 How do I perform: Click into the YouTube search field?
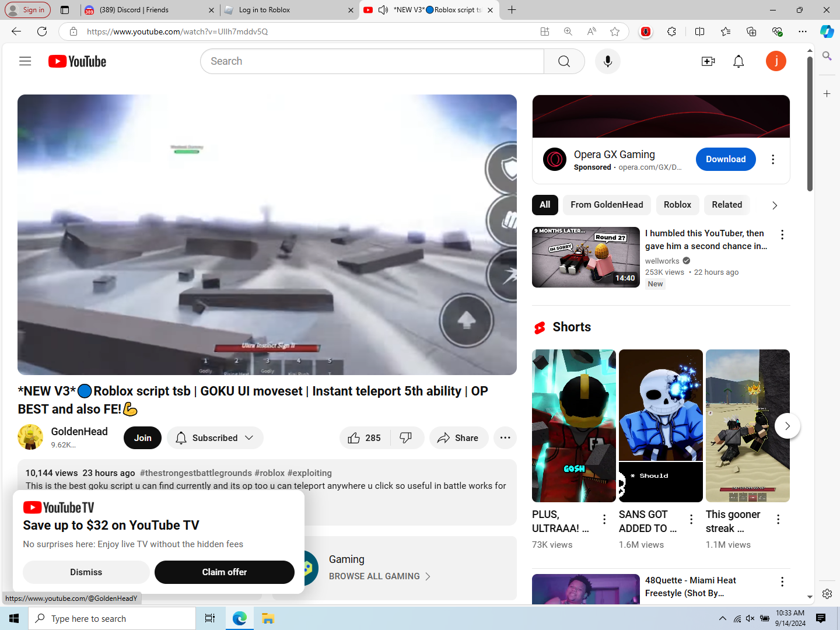[372, 61]
